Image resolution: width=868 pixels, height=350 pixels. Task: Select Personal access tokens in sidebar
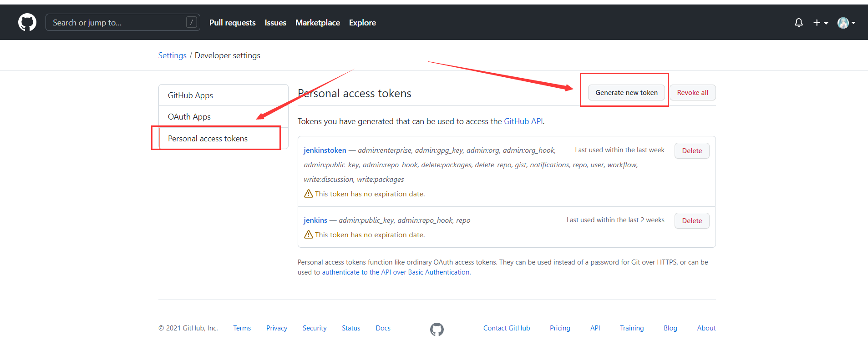click(x=223, y=138)
